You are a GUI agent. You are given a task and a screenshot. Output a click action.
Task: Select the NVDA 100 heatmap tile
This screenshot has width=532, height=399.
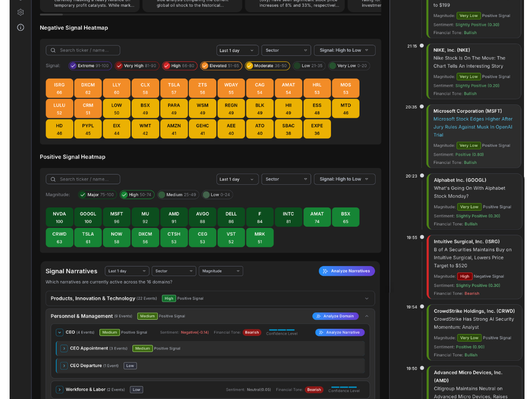tap(60, 217)
